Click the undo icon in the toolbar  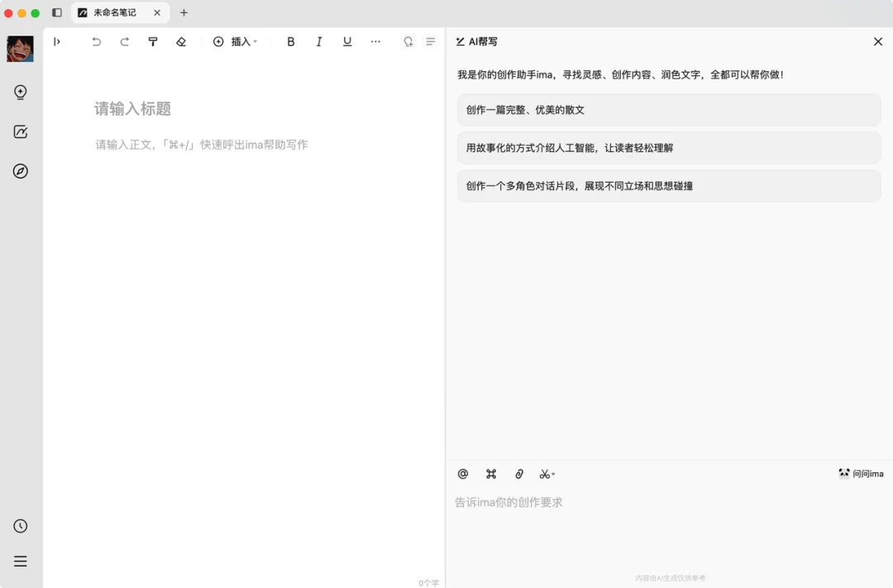(96, 41)
